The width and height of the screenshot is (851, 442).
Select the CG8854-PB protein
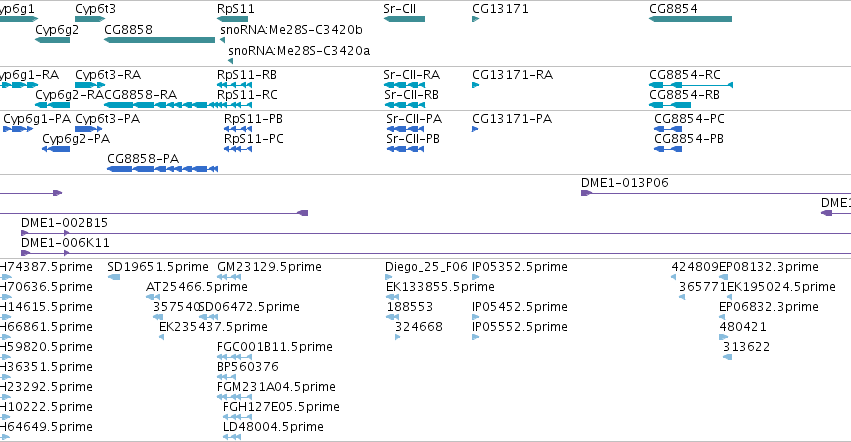point(668,149)
